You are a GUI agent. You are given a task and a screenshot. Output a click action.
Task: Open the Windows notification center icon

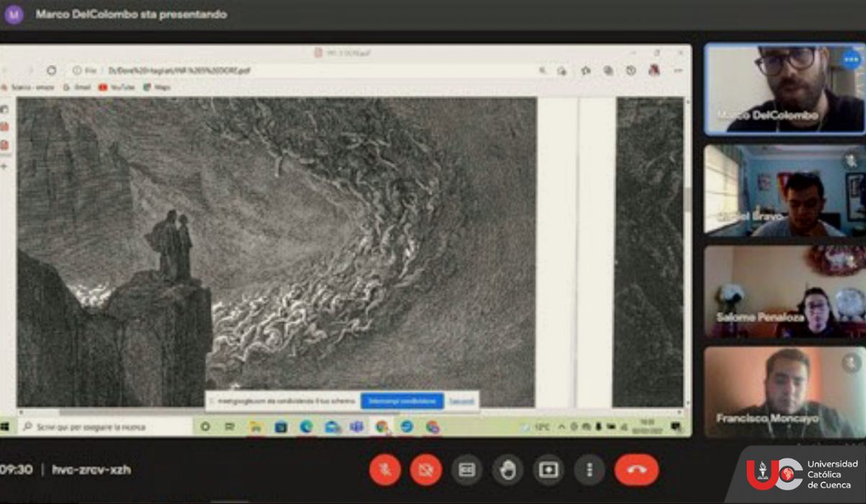click(x=676, y=427)
